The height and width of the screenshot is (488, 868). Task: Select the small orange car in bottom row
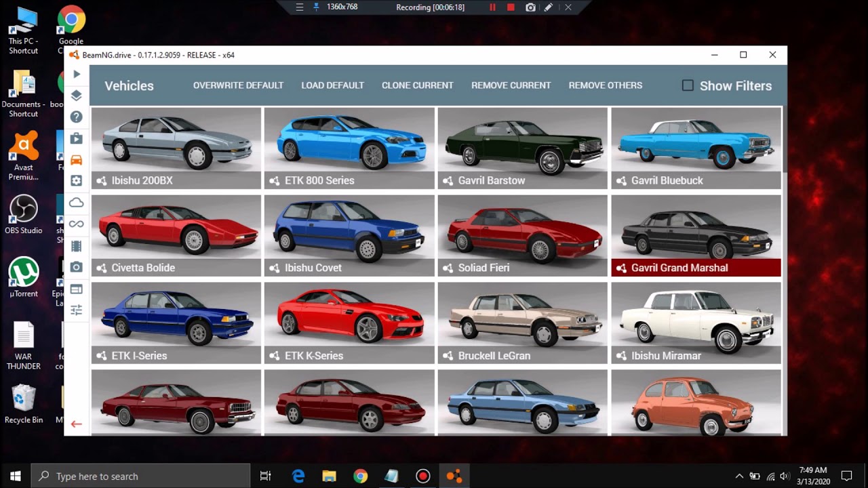tap(696, 403)
